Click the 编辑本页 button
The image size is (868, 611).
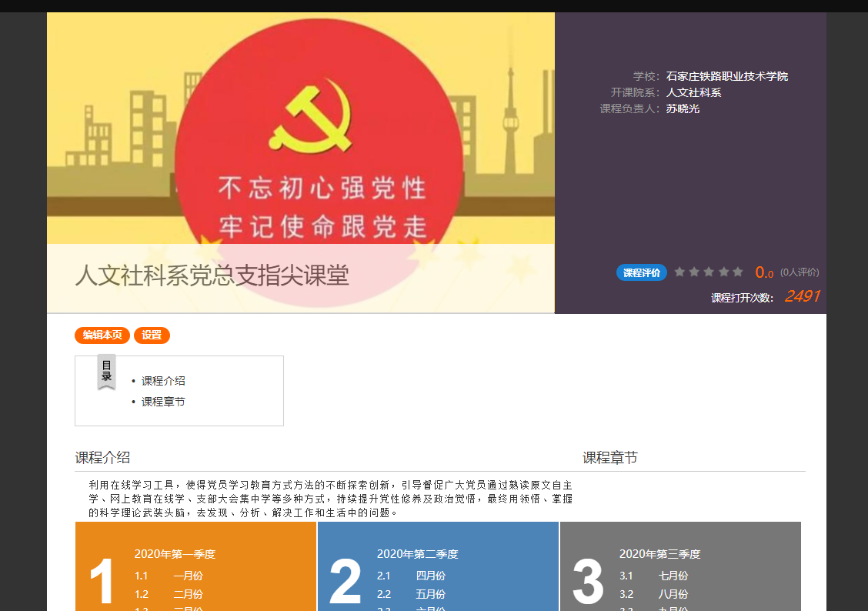pyautogui.click(x=102, y=336)
